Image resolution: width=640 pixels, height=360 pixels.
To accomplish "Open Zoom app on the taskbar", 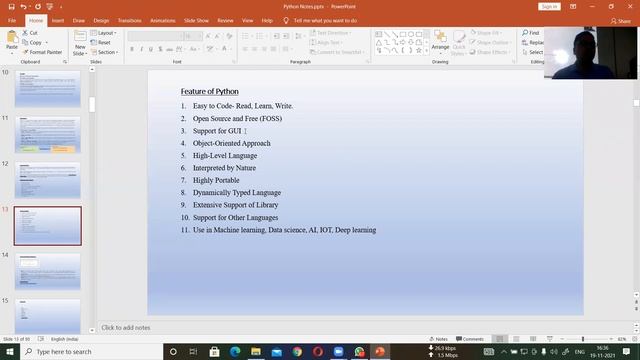I will click(338, 351).
